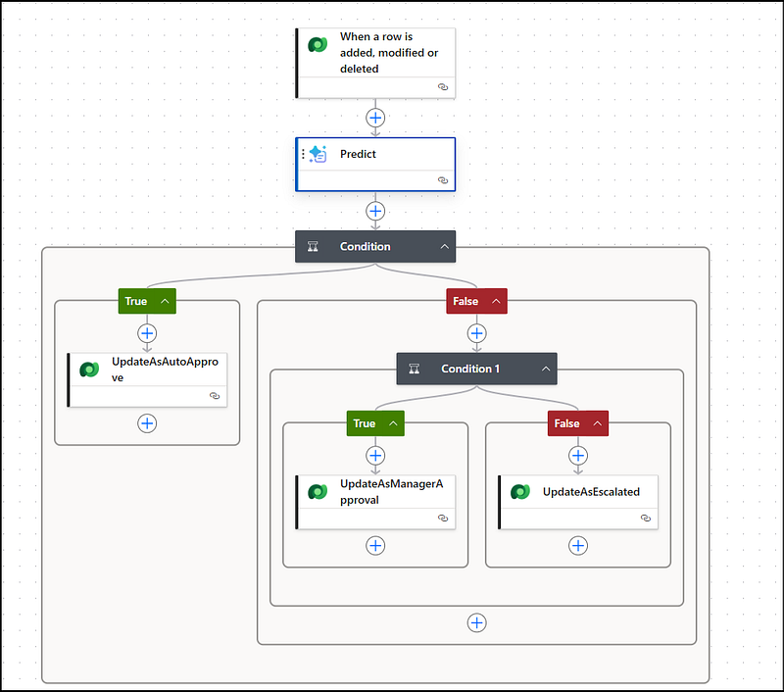Click the outer False branch label
Image resolution: width=784 pixels, height=692 pixels.
(465, 301)
